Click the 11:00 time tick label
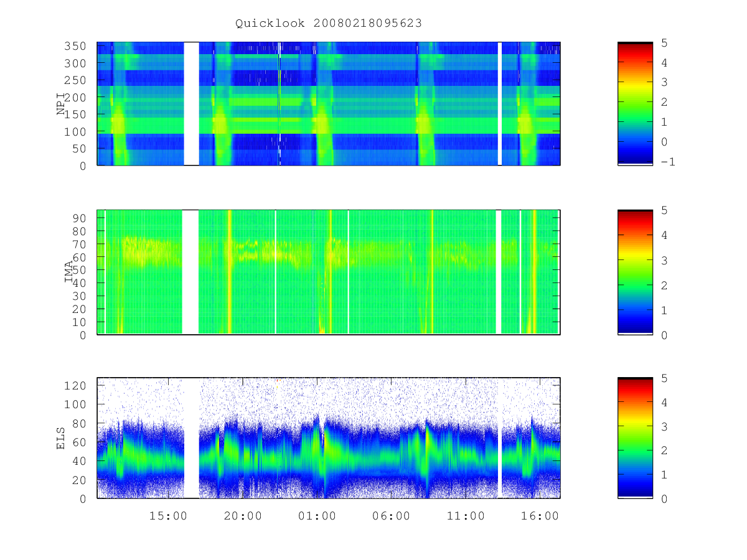Screen dimensions: 747x560 (x=466, y=516)
